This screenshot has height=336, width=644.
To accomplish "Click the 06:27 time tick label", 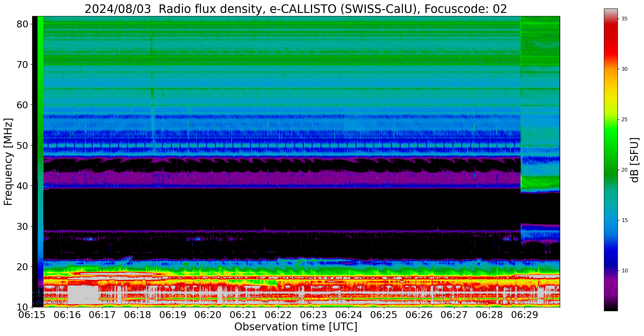I will point(454,315).
